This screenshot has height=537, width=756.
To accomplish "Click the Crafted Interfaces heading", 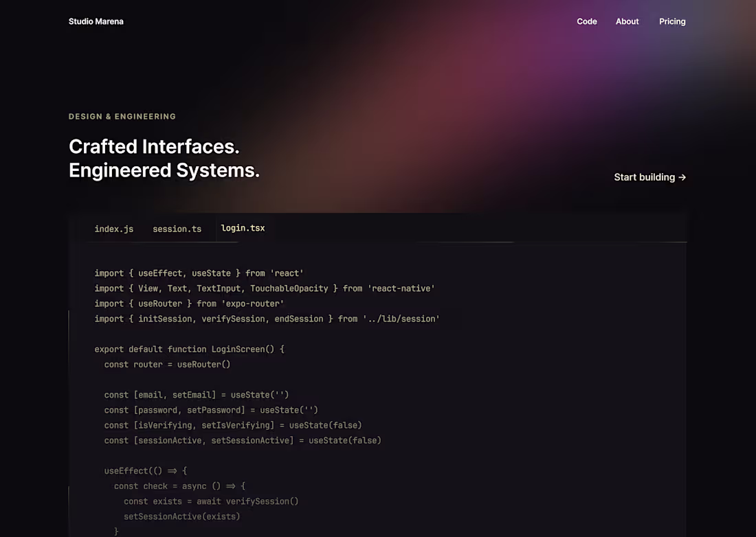I will pos(154,146).
